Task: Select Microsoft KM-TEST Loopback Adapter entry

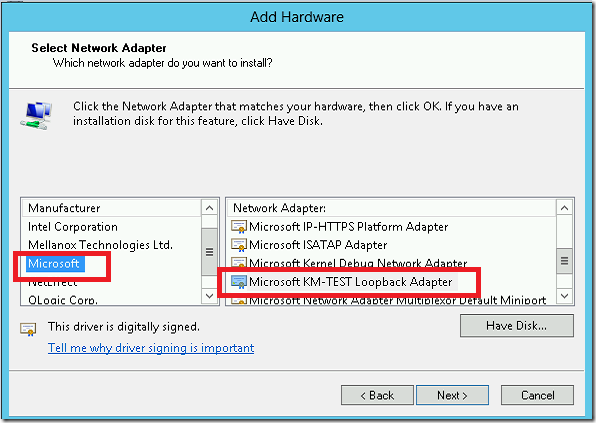Action: (x=350, y=282)
